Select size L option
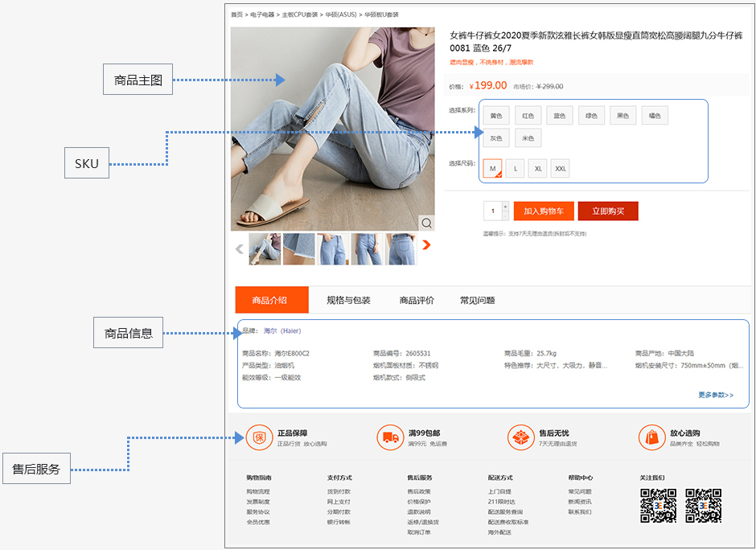 pos(515,169)
